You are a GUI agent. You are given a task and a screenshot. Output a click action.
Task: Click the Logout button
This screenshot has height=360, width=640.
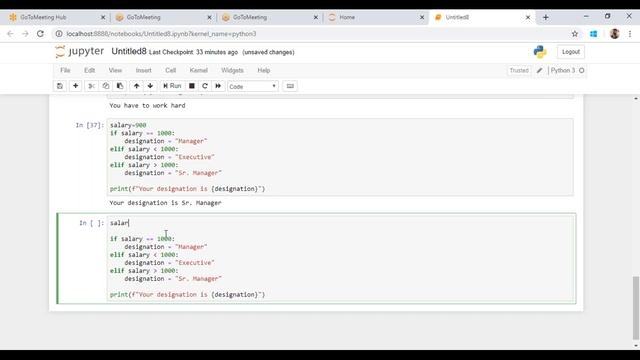coord(571,52)
